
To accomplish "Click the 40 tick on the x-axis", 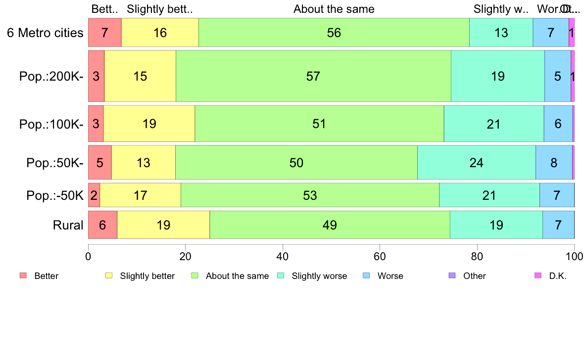I will point(283,256).
